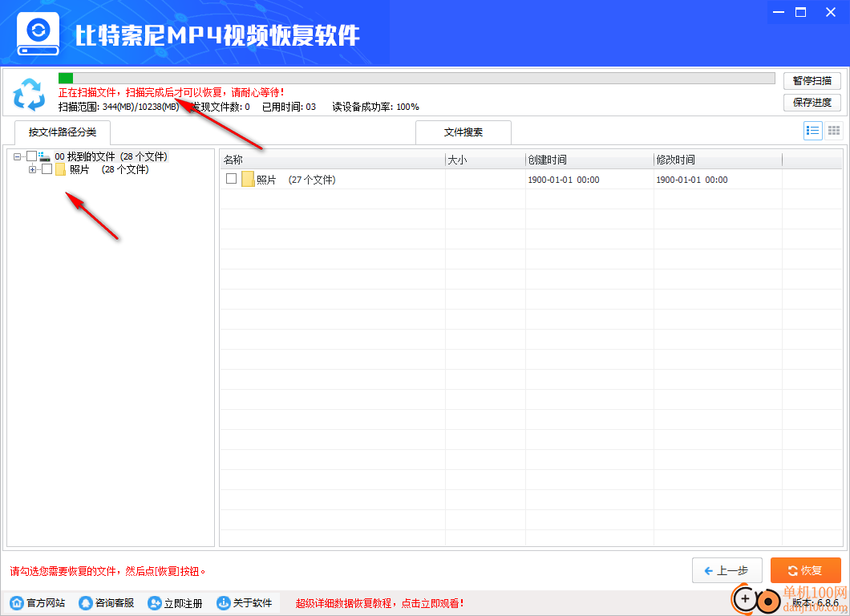Switch to list view icon
Viewport: 850px width, 616px height.
[812, 131]
